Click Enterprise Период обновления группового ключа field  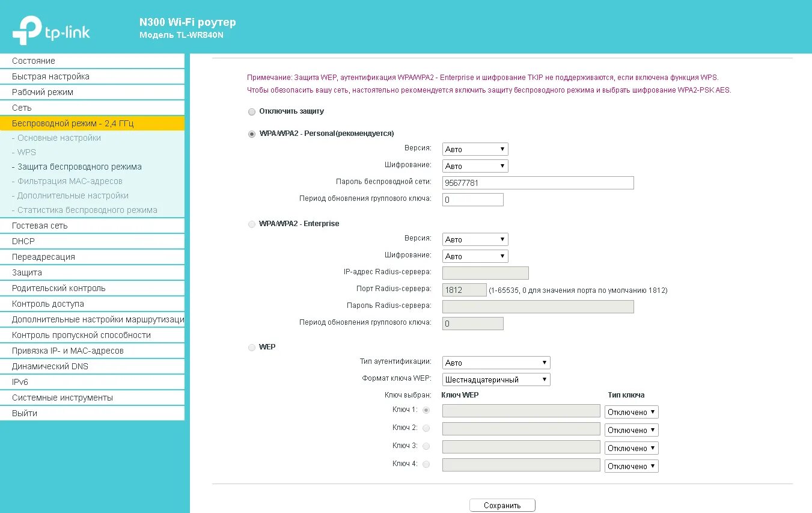(473, 324)
